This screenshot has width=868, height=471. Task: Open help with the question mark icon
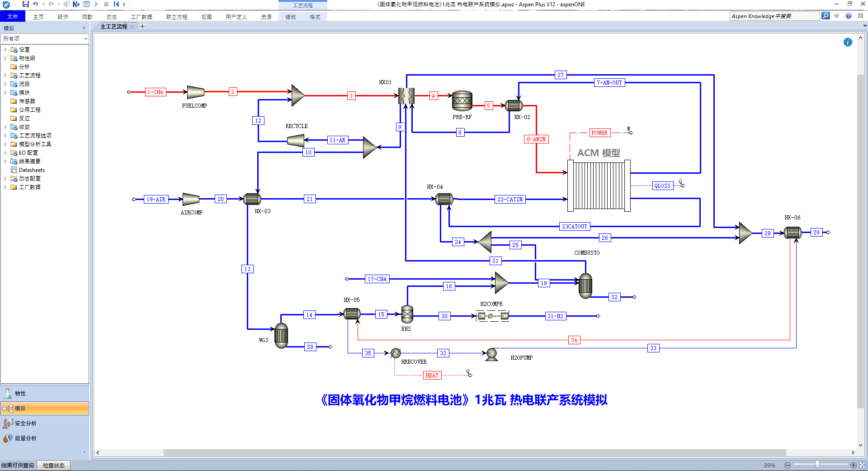click(849, 16)
